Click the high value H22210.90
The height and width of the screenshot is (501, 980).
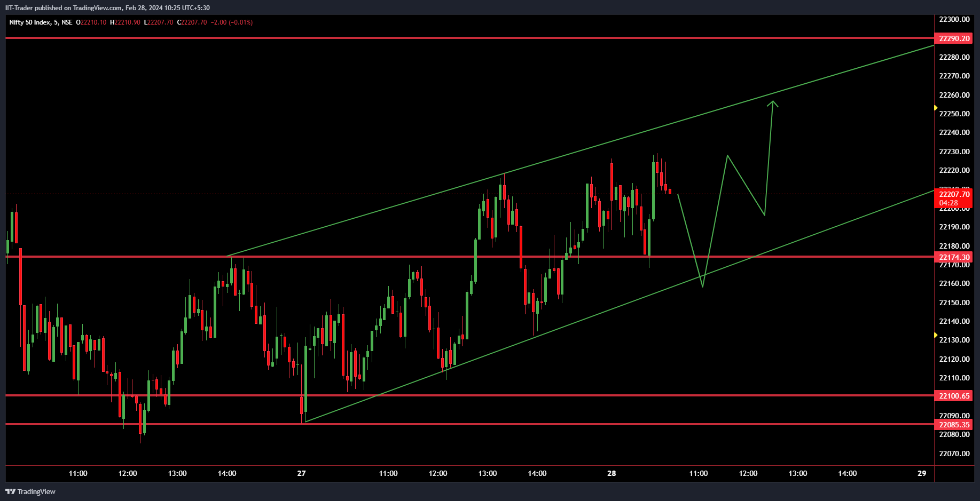pyautogui.click(x=125, y=22)
